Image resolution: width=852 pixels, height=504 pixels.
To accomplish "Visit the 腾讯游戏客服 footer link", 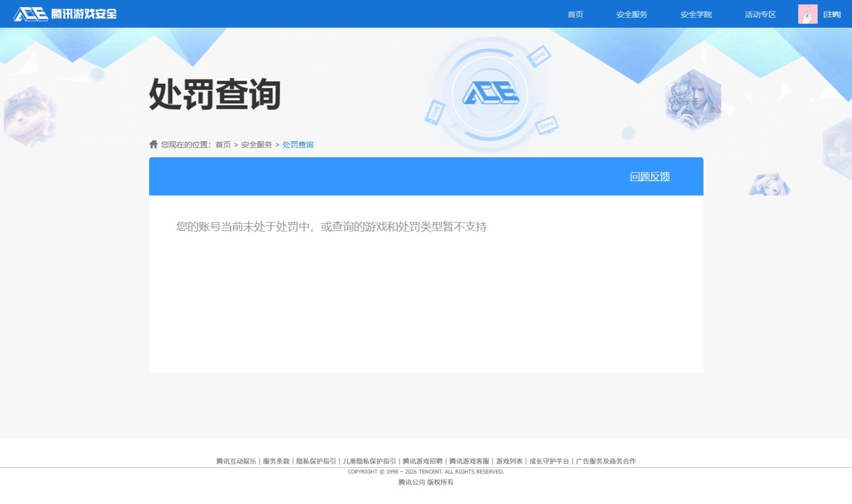I will coord(469,461).
